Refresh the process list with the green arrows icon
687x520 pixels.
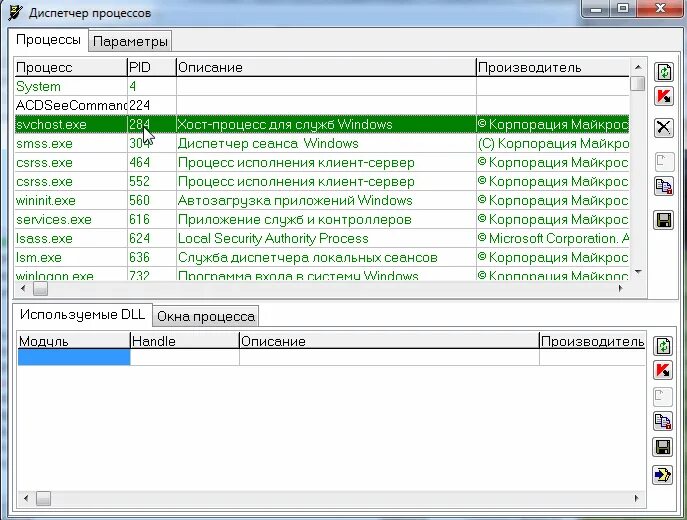[664, 72]
